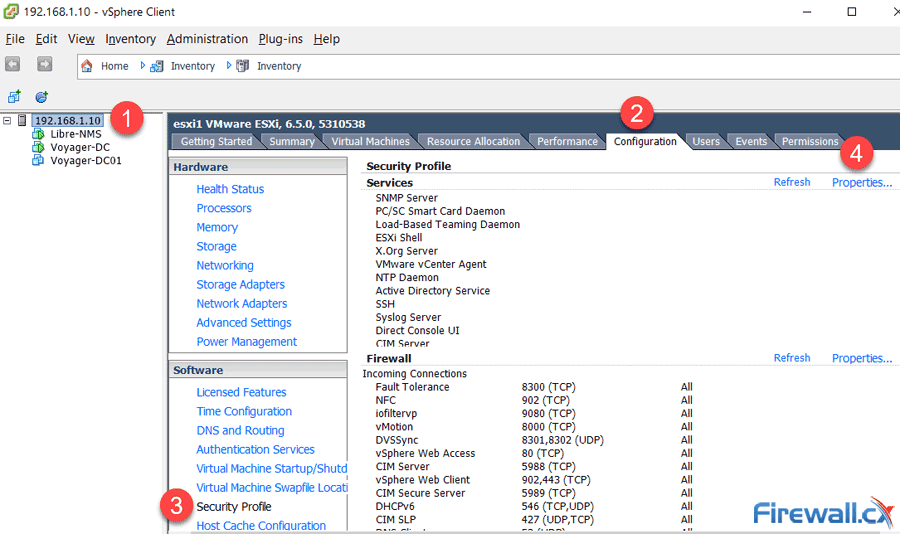Collapse the 192.168.1.10 host tree node
900x534 pixels.
[x=7, y=121]
